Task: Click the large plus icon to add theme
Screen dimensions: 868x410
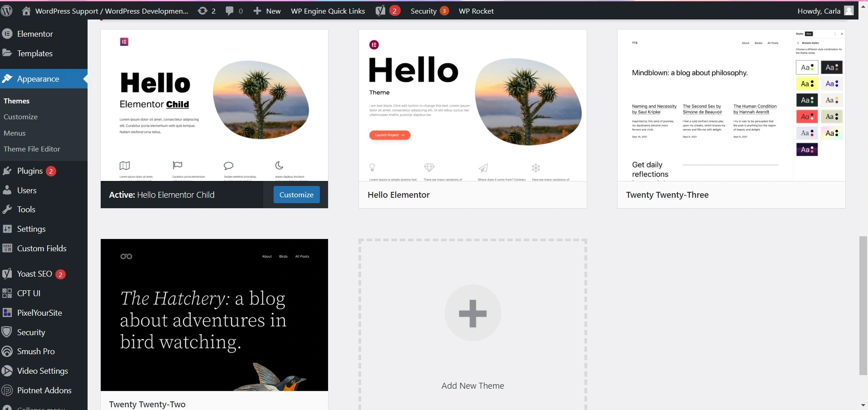Action: pos(473,313)
